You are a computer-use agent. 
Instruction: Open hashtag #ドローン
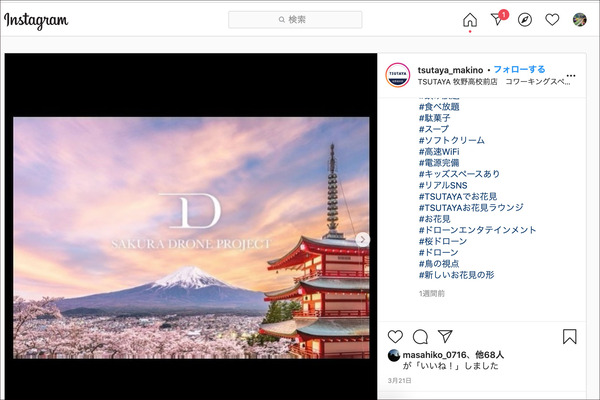pos(439,253)
